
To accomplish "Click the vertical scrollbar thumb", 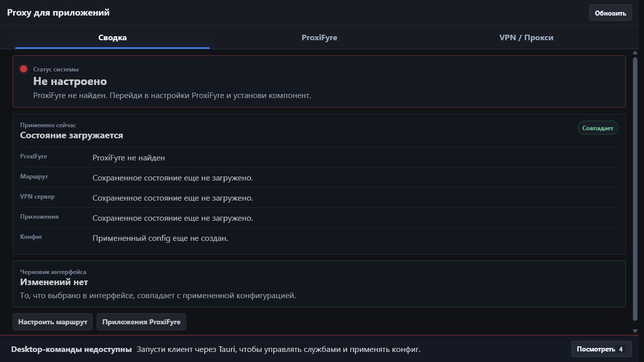I will pos(635,189).
